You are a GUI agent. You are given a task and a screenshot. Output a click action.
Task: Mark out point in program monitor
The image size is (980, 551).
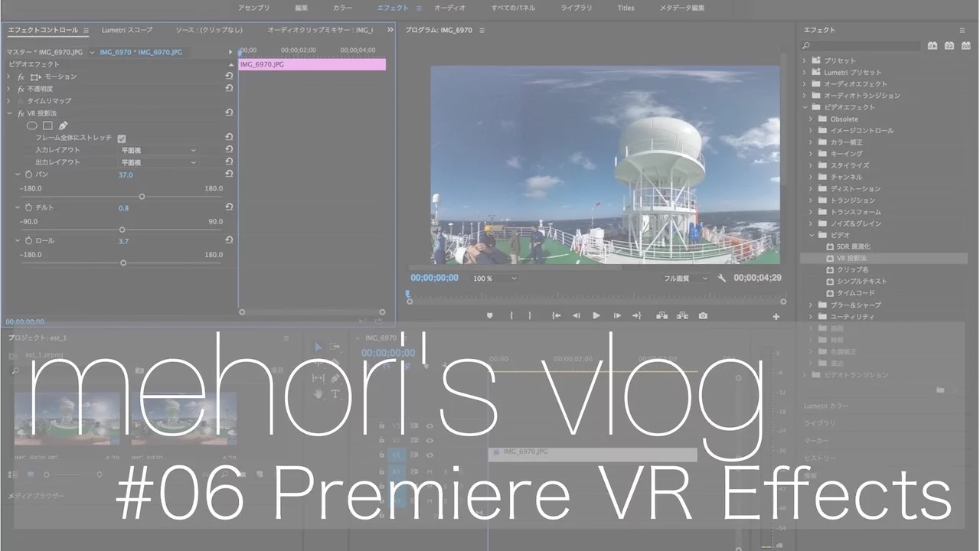click(x=529, y=315)
